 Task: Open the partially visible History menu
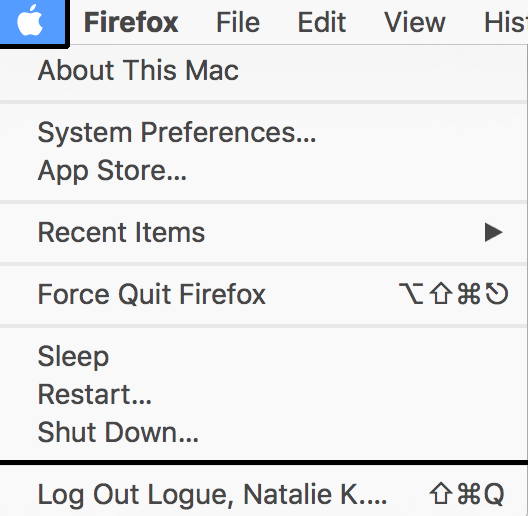click(506, 22)
